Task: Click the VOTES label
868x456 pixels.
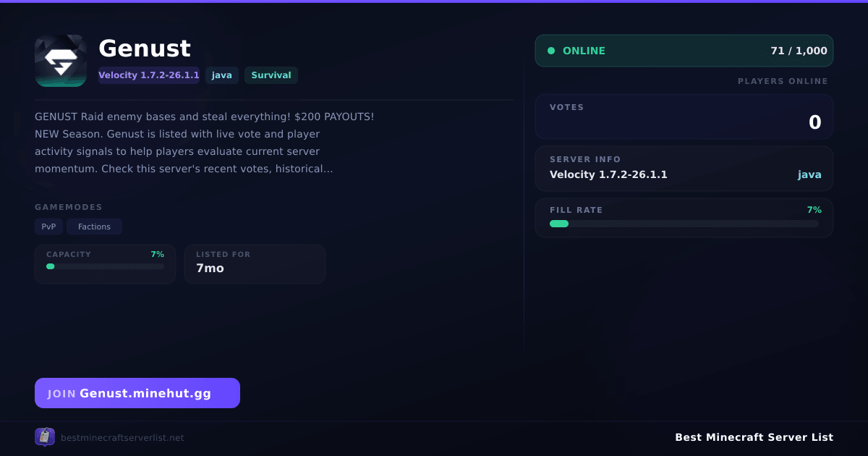Action: click(566, 107)
